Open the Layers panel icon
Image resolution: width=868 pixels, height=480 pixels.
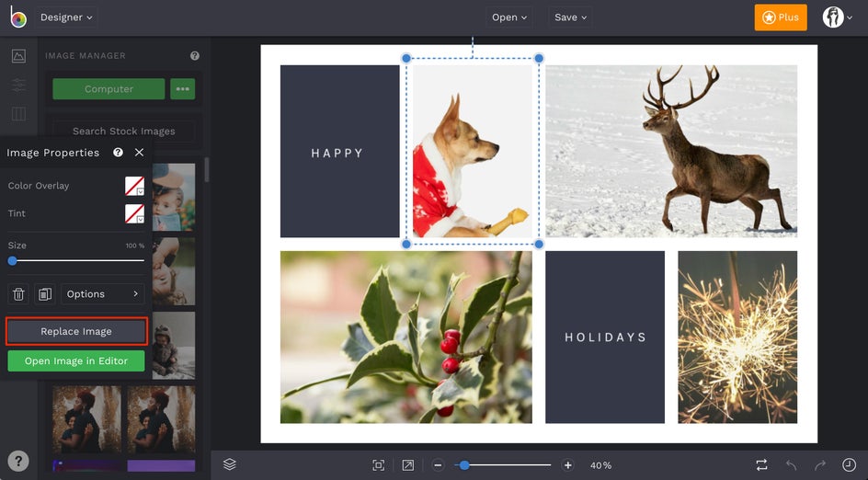230,464
